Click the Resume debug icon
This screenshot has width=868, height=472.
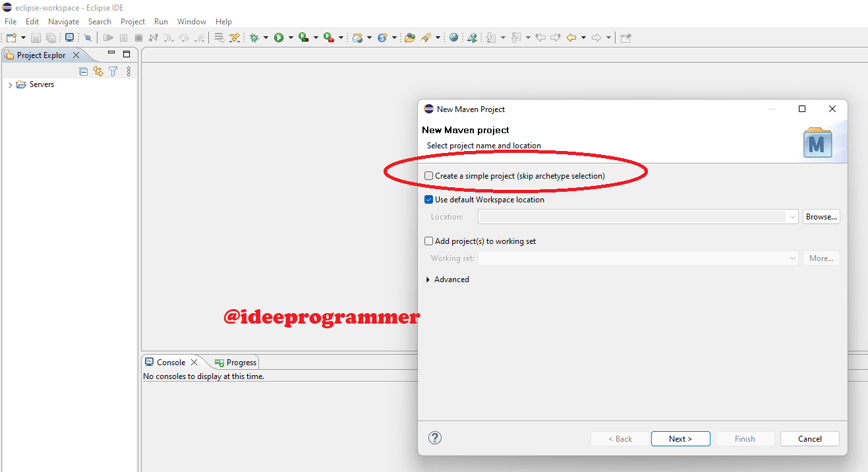click(108, 38)
